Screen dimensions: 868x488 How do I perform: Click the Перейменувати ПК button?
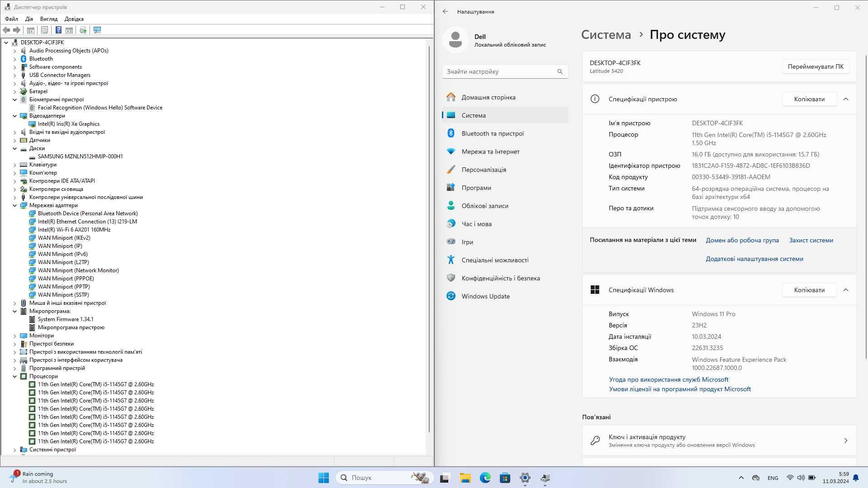point(816,66)
